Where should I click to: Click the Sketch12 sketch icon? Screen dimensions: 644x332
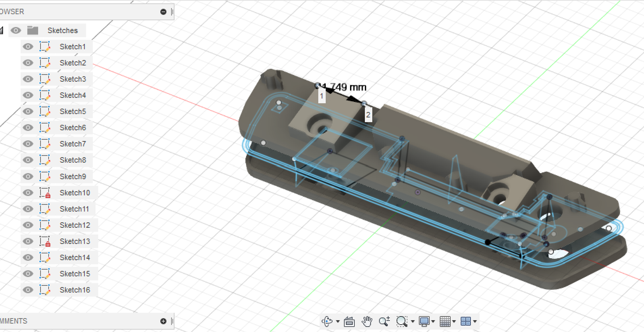pos(45,225)
